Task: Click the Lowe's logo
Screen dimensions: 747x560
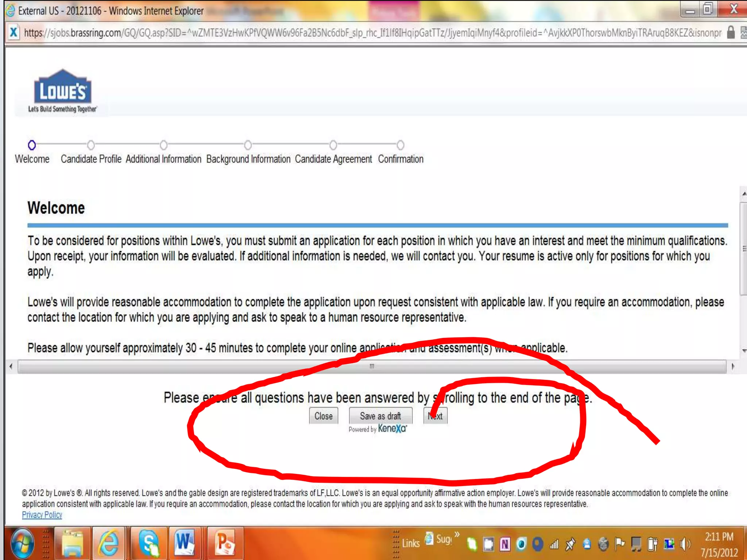Action: tap(62, 90)
